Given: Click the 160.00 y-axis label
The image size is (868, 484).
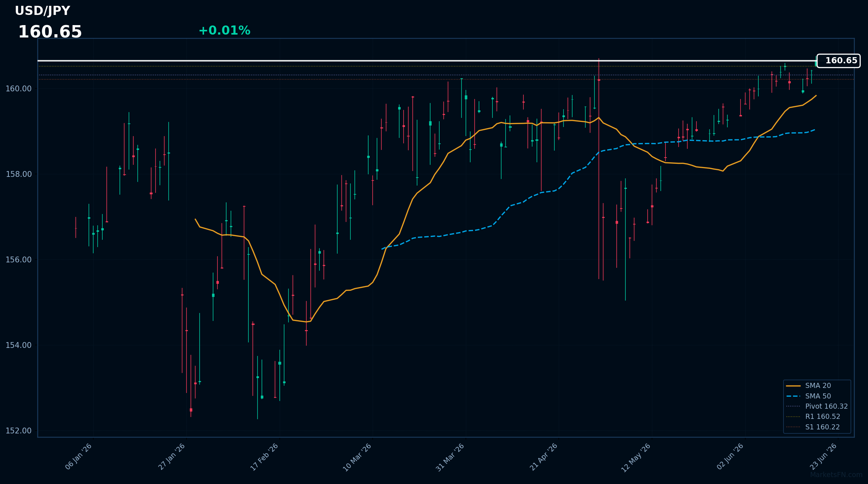Looking at the screenshot, I should [x=19, y=89].
